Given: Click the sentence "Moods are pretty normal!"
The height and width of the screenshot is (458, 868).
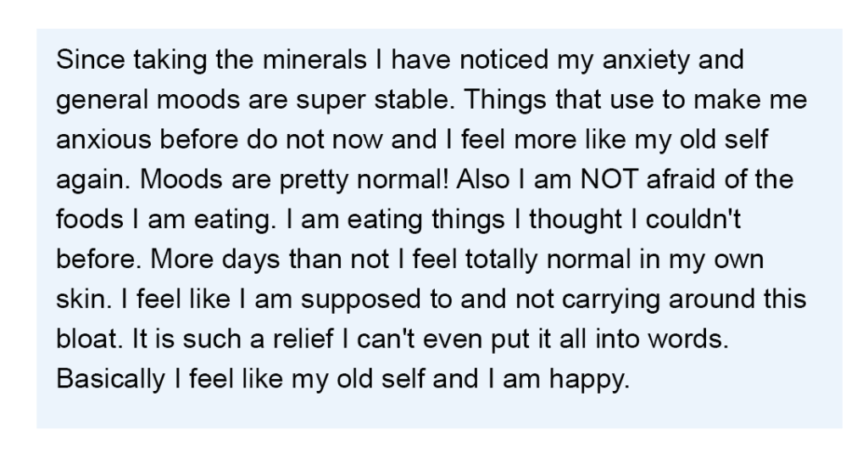Looking at the screenshot, I should point(294,180).
